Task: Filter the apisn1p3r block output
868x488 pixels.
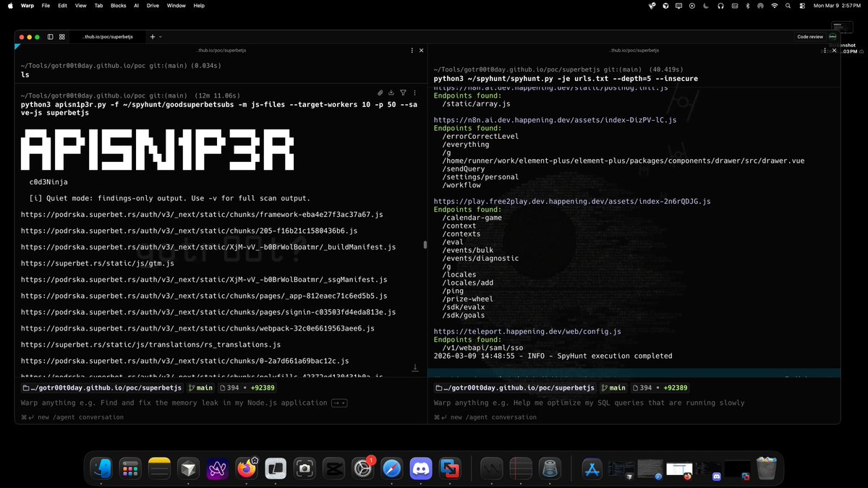Action: pyautogui.click(x=403, y=93)
